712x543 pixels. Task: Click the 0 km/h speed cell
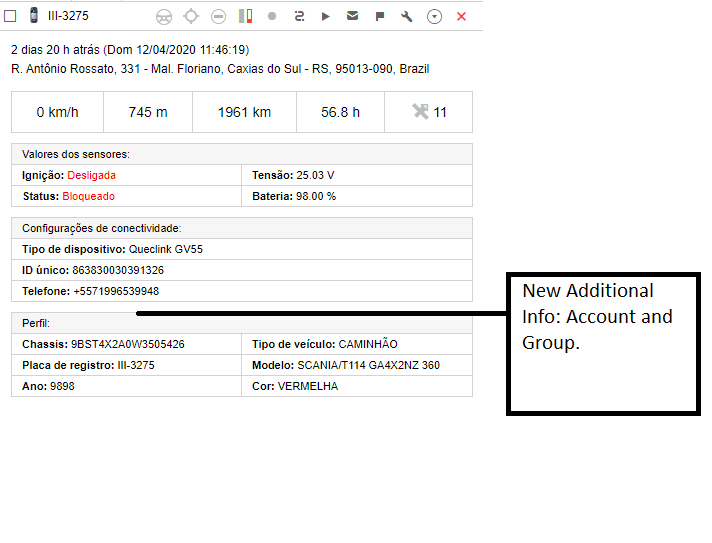click(x=57, y=112)
